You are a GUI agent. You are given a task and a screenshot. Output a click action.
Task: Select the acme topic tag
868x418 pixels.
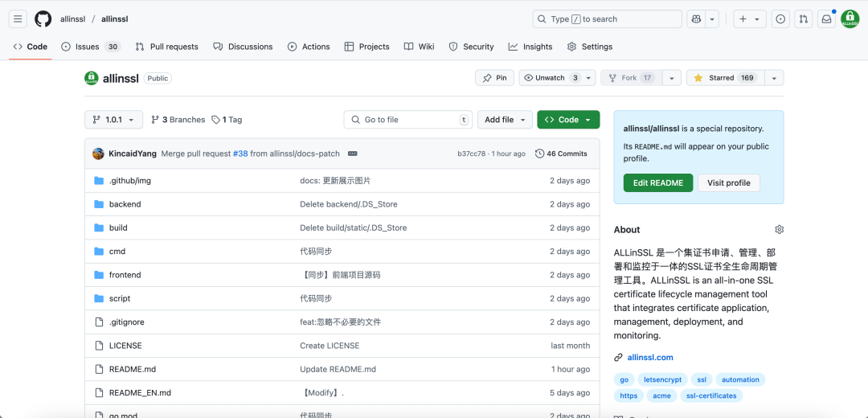661,395
